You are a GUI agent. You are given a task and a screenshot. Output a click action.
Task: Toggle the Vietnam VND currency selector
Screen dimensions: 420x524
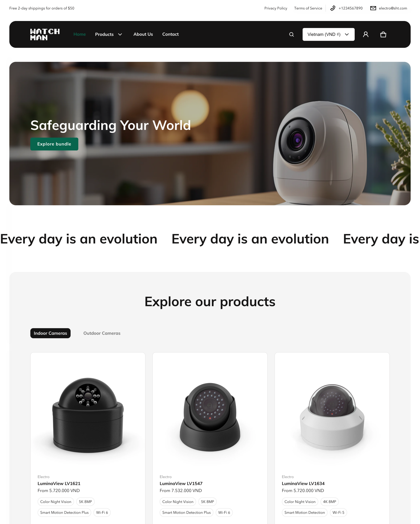click(x=328, y=34)
